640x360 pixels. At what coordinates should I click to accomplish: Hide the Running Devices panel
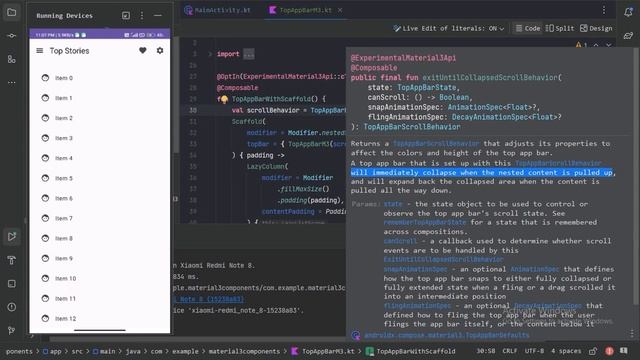(158, 16)
